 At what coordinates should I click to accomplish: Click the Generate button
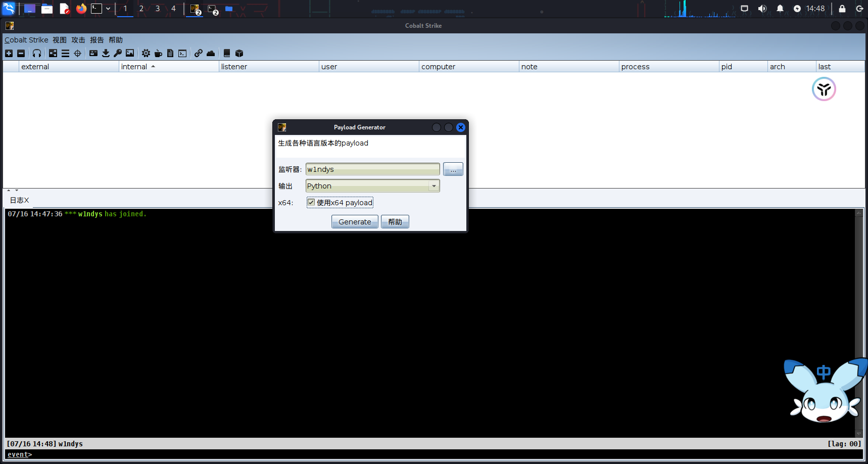click(x=355, y=222)
